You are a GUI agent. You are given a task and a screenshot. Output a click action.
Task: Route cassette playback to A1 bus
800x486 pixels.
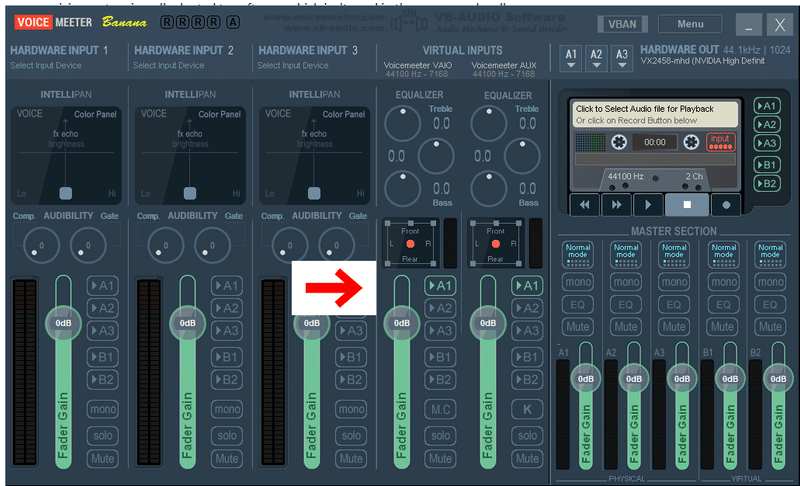click(767, 106)
